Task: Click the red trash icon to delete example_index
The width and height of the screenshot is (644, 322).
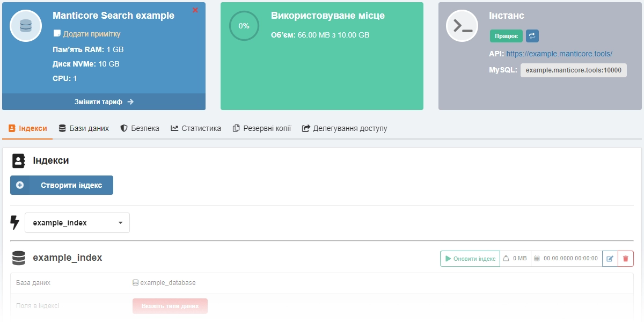Action: pyautogui.click(x=627, y=258)
